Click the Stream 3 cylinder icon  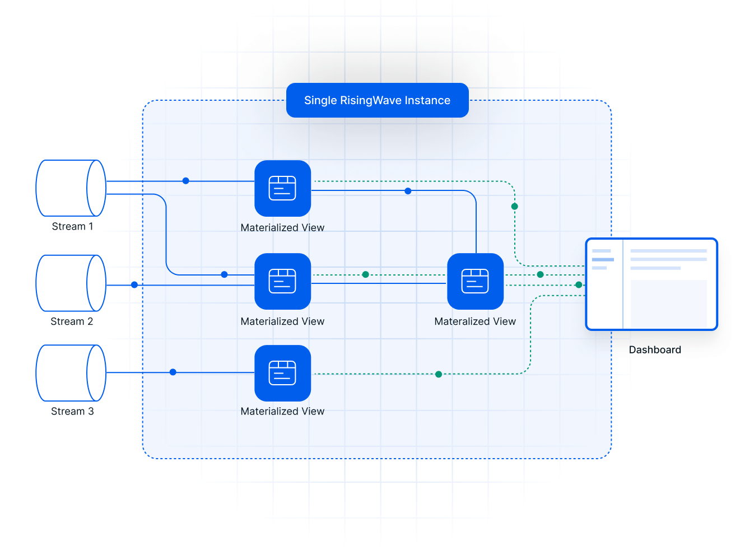click(71, 373)
